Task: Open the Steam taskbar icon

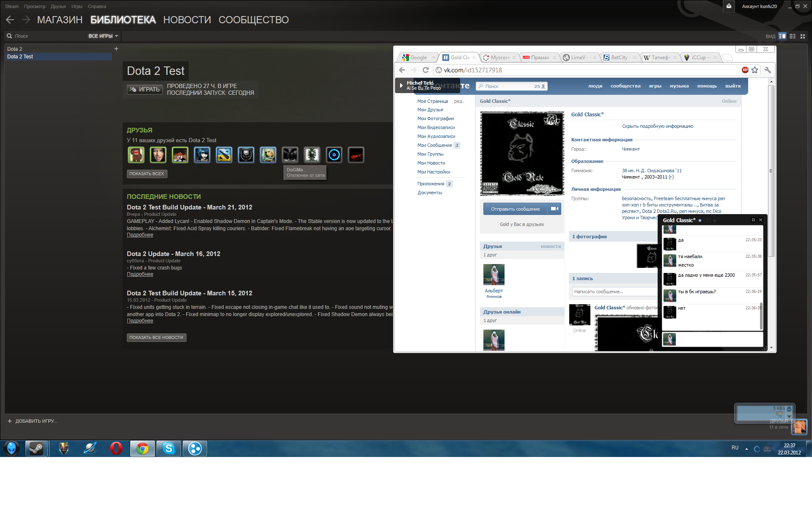Action: tap(36, 448)
